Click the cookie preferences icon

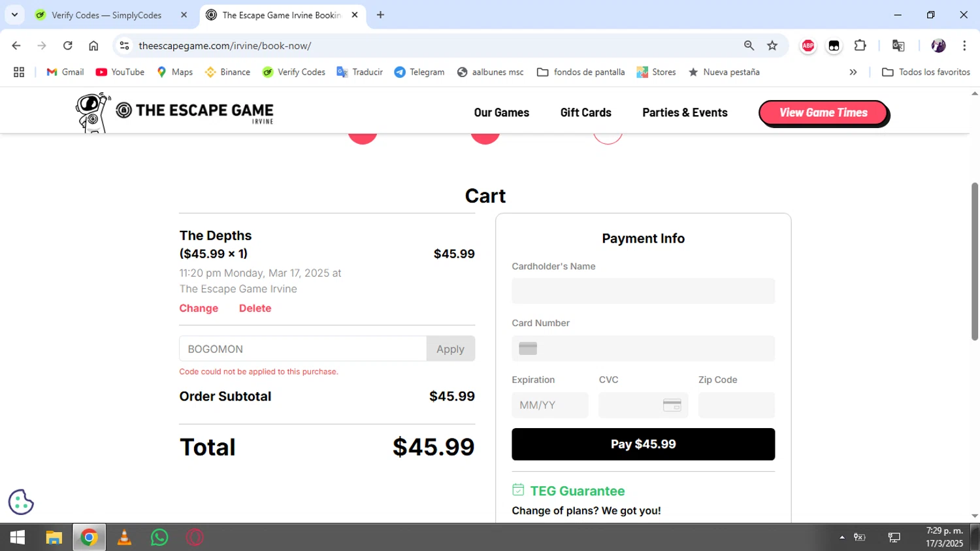coord(21,502)
